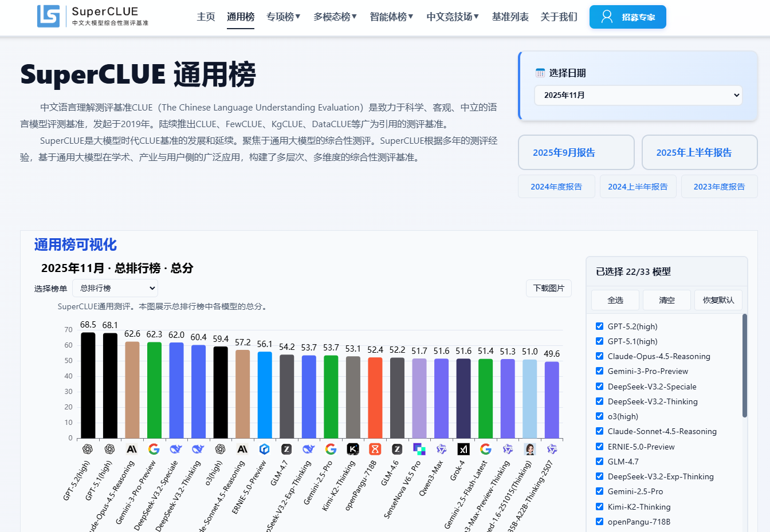Click the SuperCLUE logo icon
The width and height of the screenshot is (770, 532).
[x=48, y=16]
